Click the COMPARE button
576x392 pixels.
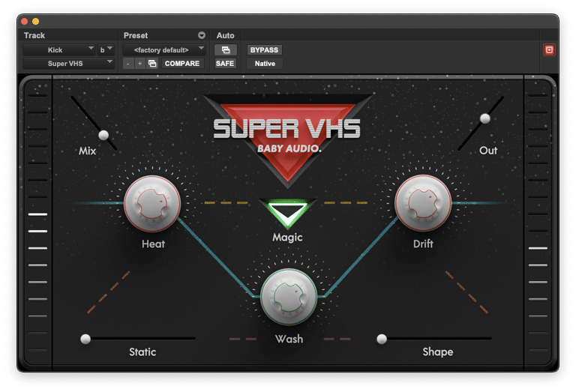[x=182, y=64]
